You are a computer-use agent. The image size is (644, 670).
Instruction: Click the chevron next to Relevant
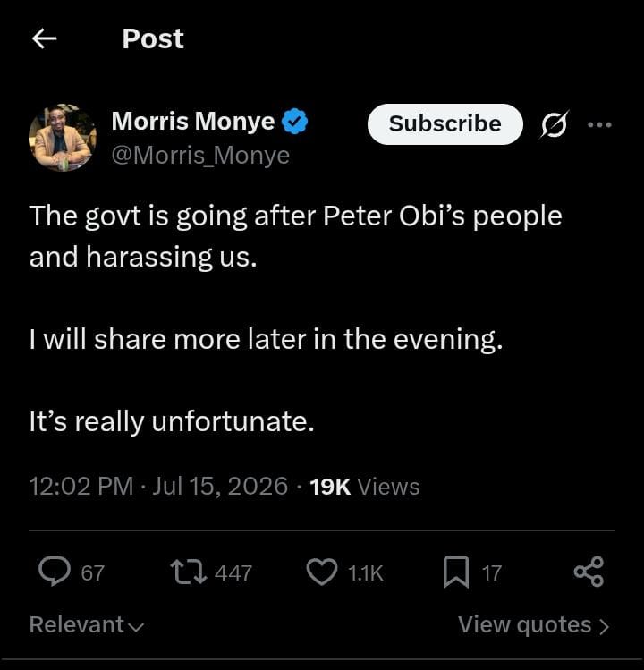pyautogui.click(x=136, y=627)
